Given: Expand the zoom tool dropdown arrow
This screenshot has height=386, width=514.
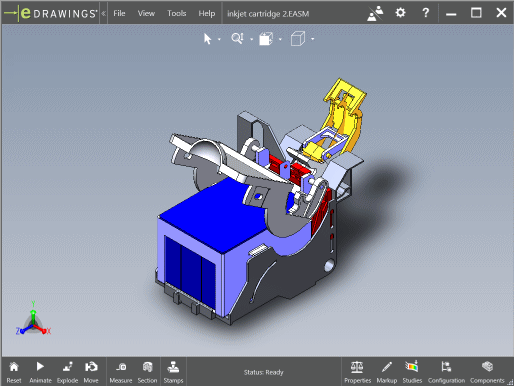Looking at the screenshot, I should click(251, 39).
